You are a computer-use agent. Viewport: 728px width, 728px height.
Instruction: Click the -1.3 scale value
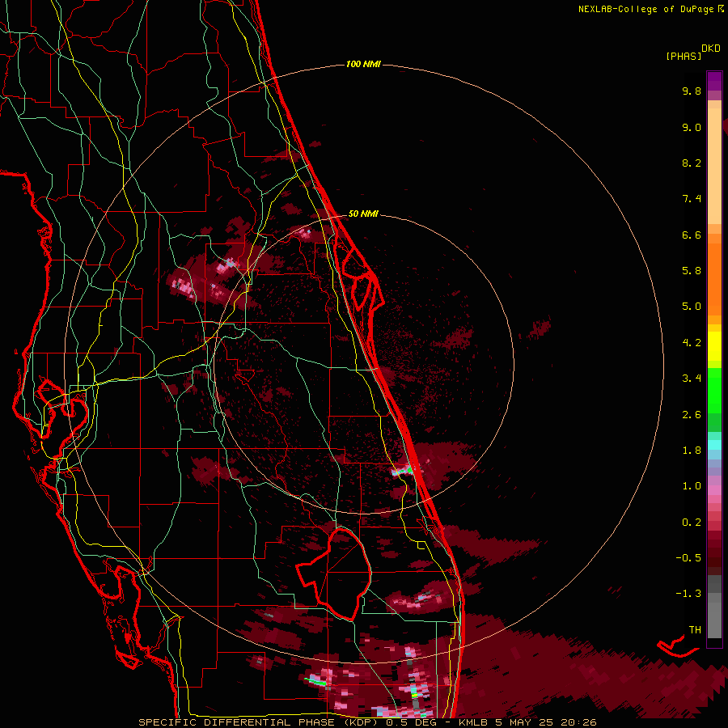click(688, 594)
